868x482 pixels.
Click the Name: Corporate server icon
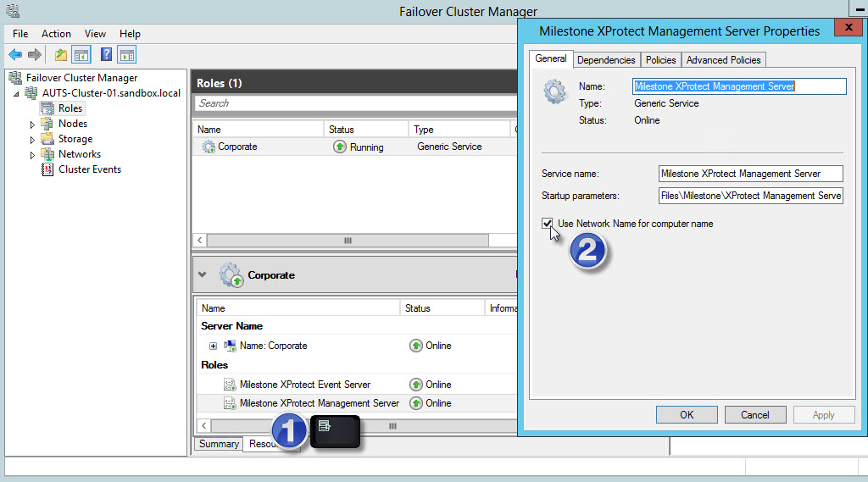pos(230,346)
